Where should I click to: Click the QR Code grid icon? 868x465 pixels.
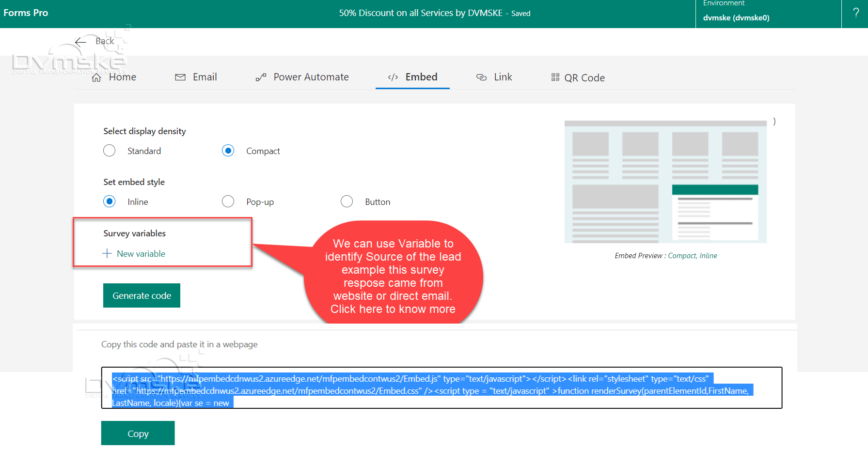pos(555,77)
